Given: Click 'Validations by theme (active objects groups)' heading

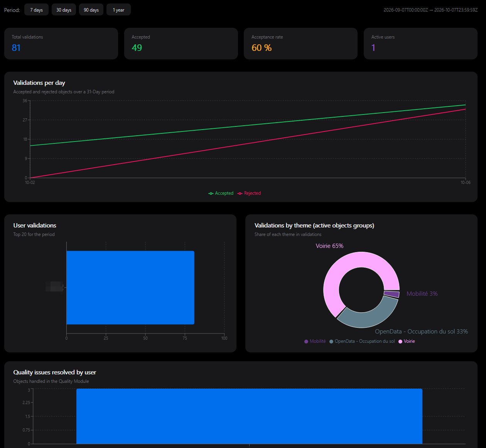Looking at the screenshot, I should (314, 226).
